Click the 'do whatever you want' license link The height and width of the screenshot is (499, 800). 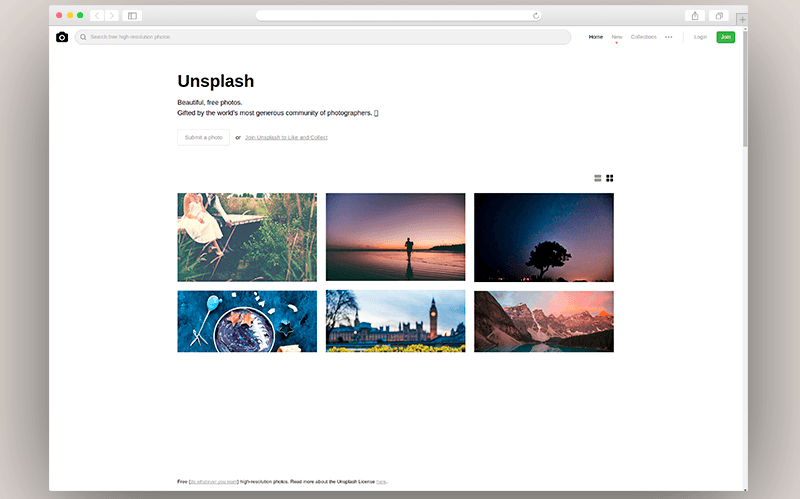click(213, 482)
